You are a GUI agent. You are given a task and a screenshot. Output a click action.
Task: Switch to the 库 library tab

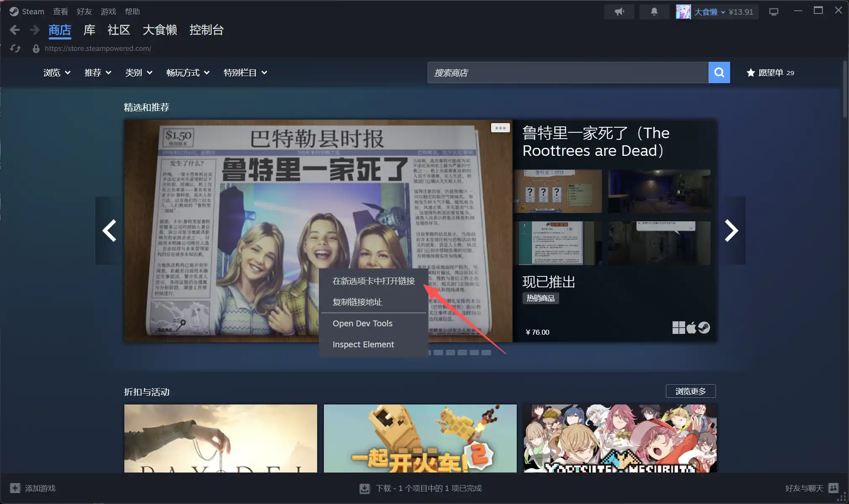click(x=89, y=30)
